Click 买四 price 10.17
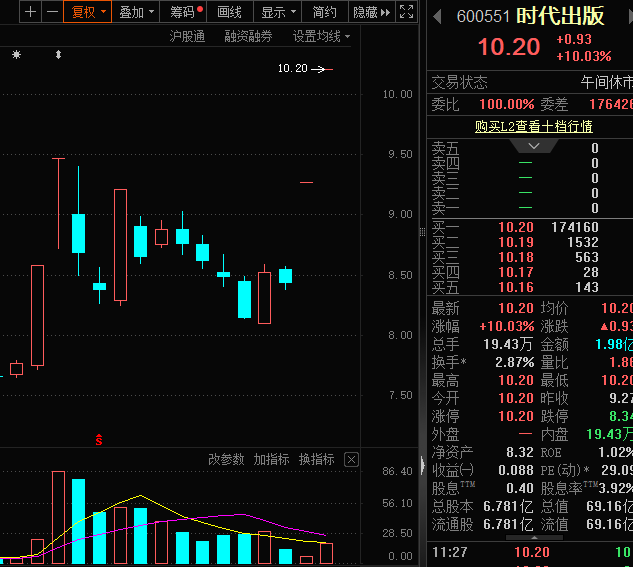Image resolution: width=633 pixels, height=567 pixels. tap(516, 272)
